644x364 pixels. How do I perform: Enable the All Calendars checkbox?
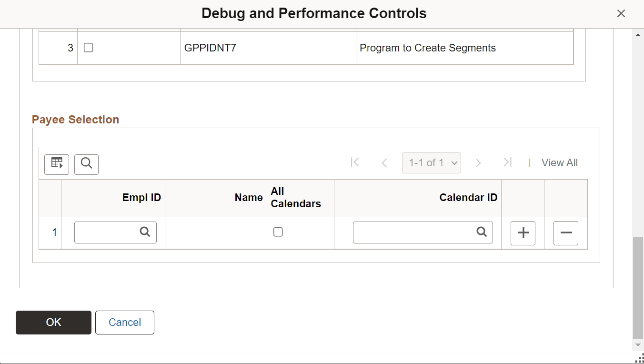[278, 232]
